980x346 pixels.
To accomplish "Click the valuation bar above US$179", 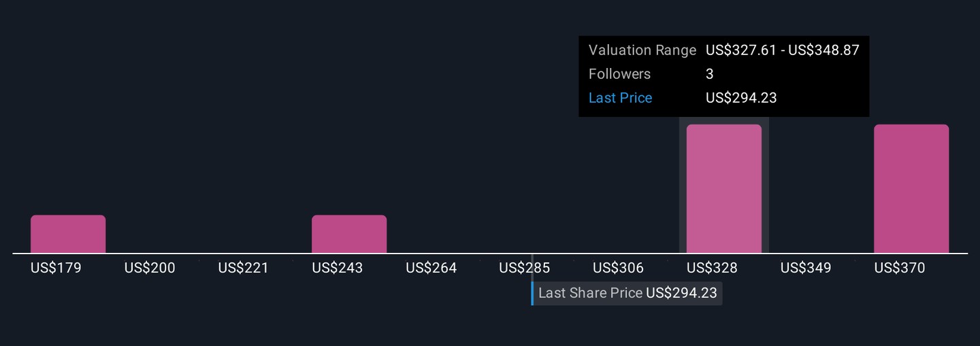I will click(68, 234).
